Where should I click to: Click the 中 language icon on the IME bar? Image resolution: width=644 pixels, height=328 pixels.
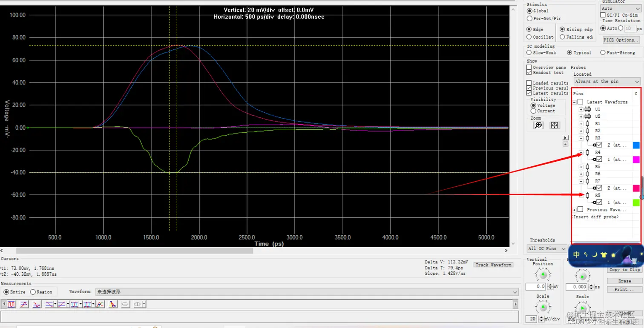577,254
